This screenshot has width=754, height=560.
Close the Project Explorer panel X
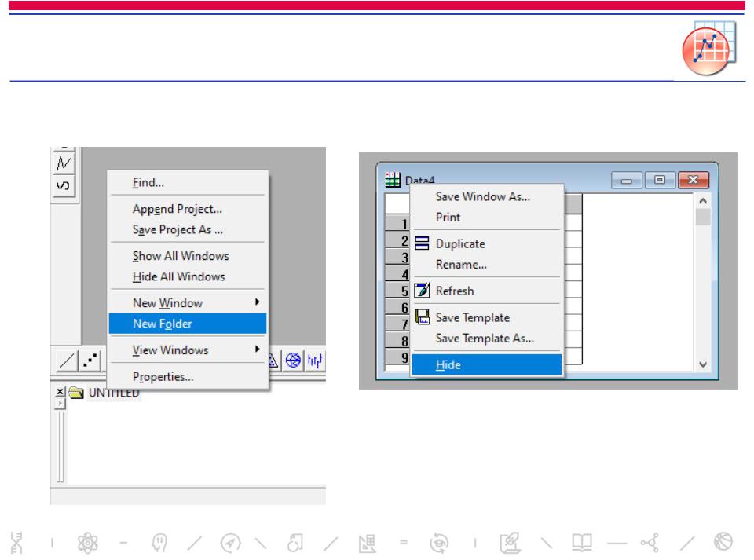tap(60, 392)
